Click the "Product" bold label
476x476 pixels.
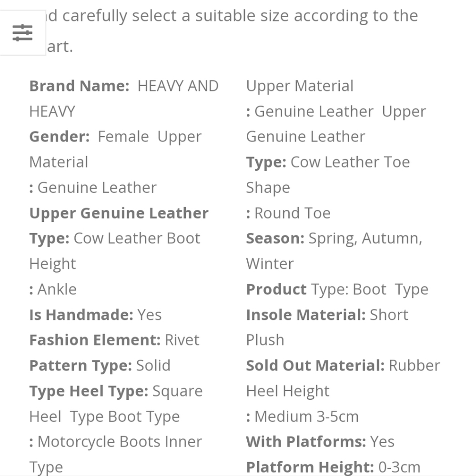pos(276,289)
